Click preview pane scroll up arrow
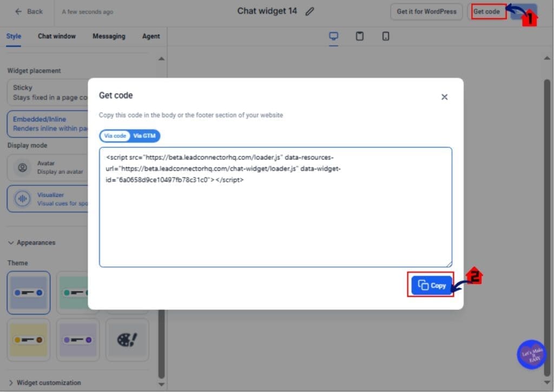Image resolution: width=554 pixels, height=392 pixels. click(x=547, y=58)
